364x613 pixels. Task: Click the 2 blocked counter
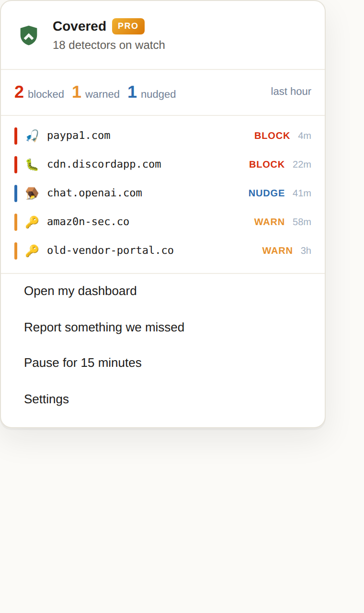39,92
